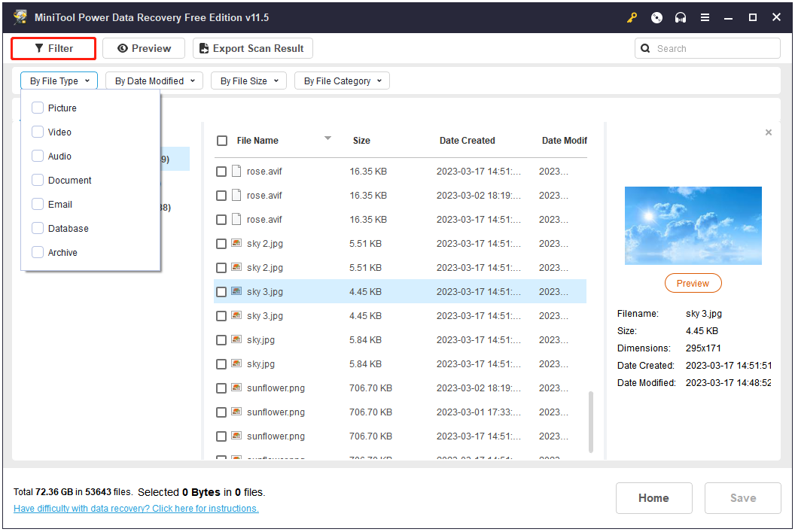Open the bootable media disc icon
The width and height of the screenshot is (795, 532).
pos(656,18)
